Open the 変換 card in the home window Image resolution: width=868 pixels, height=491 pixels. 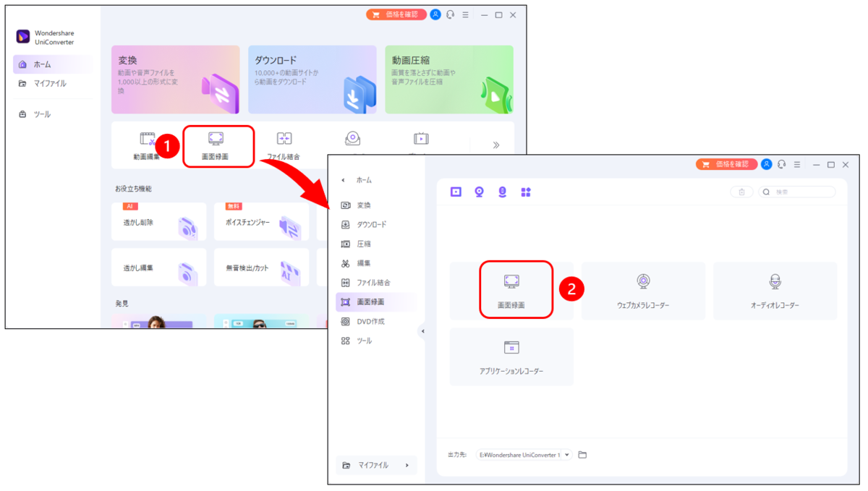[175, 80]
